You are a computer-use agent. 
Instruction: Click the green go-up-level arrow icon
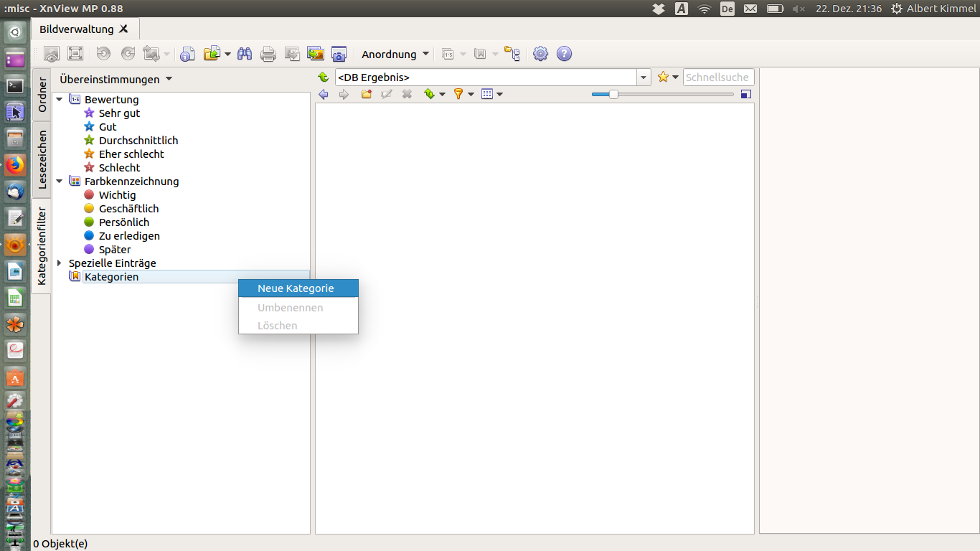324,77
